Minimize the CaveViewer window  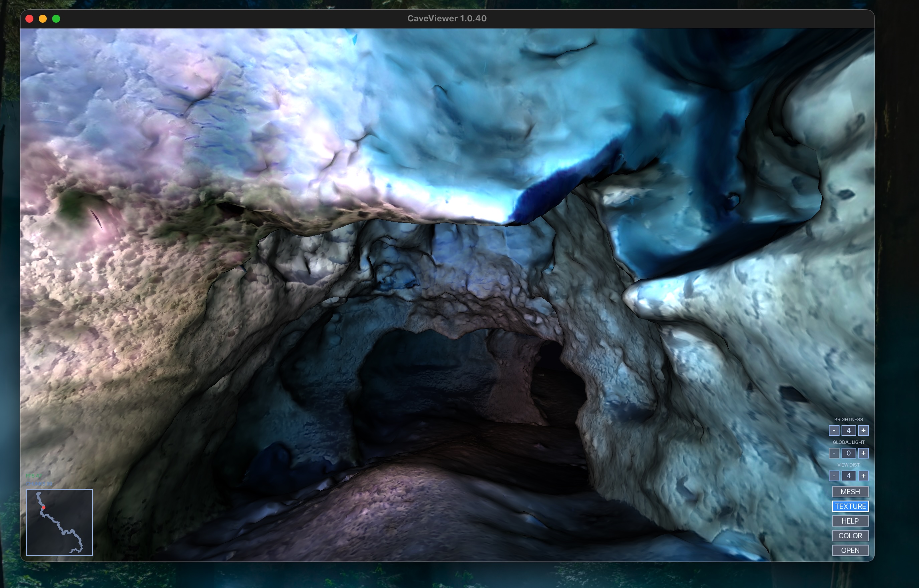coord(43,19)
